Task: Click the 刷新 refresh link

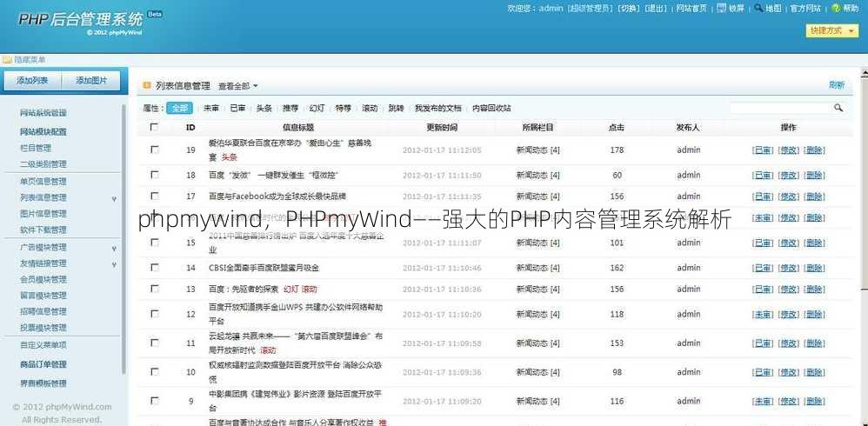Action: click(x=837, y=85)
